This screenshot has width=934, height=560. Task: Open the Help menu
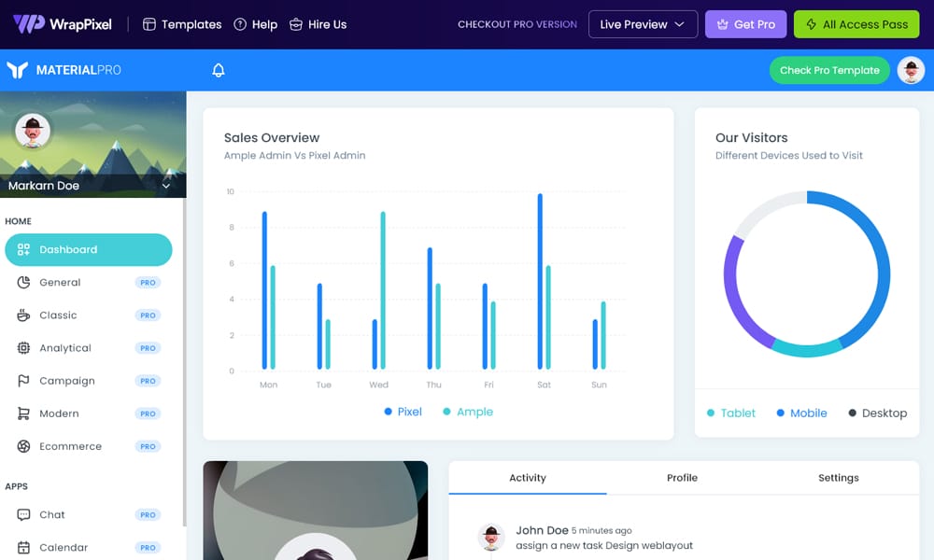[x=256, y=24]
